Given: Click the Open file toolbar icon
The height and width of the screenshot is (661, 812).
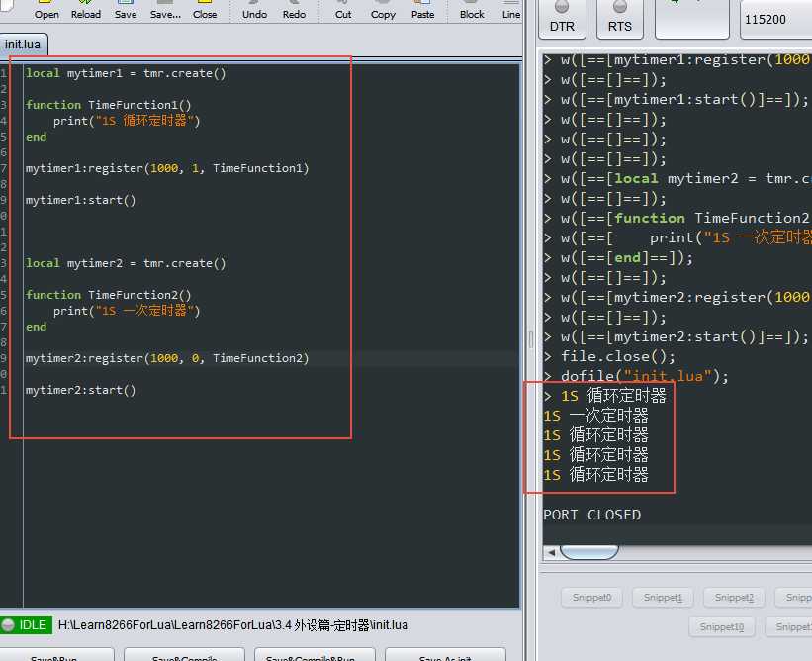Looking at the screenshot, I should click(x=46, y=10).
